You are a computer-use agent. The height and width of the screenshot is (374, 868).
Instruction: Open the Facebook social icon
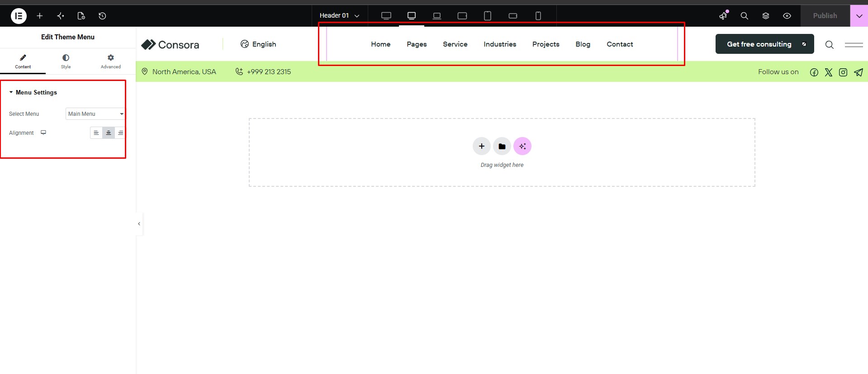(x=814, y=72)
